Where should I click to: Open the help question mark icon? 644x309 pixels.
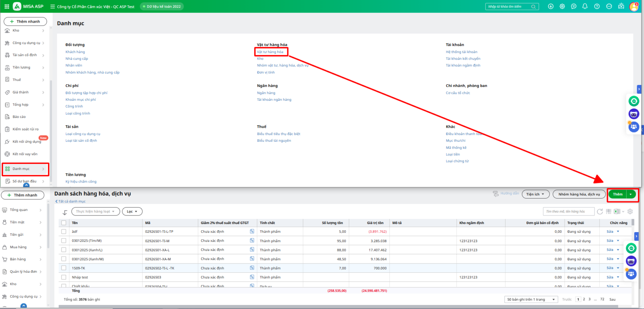597,6
